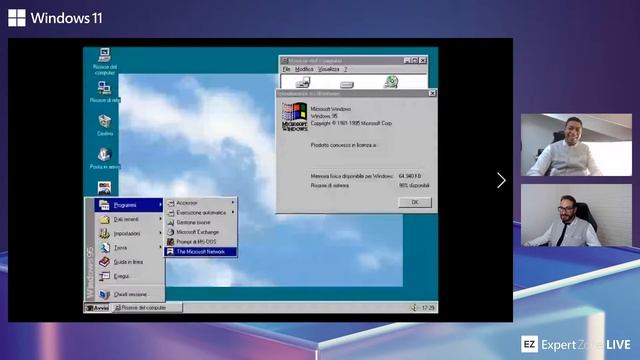
Task: Click the Avvio start button
Action: coord(97,308)
